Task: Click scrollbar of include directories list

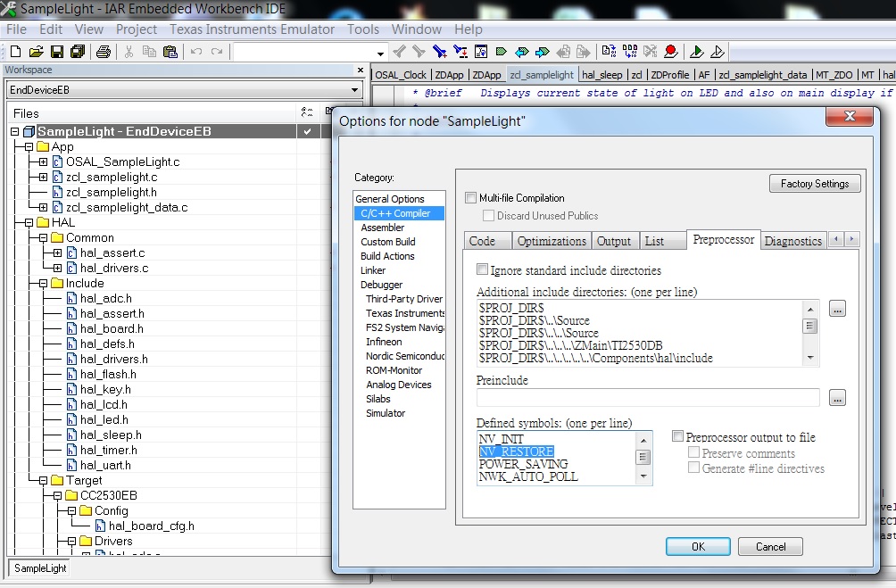Action: [x=810, y=333]
